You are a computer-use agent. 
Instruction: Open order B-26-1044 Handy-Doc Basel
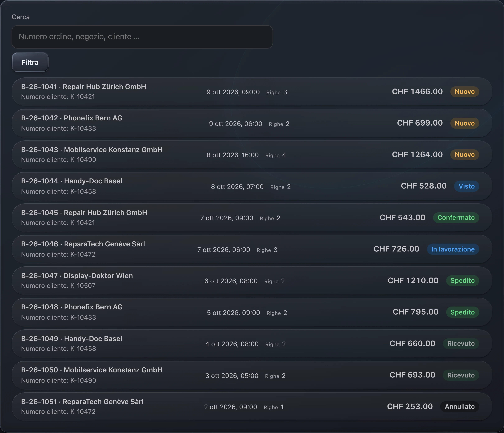[252, 186]
